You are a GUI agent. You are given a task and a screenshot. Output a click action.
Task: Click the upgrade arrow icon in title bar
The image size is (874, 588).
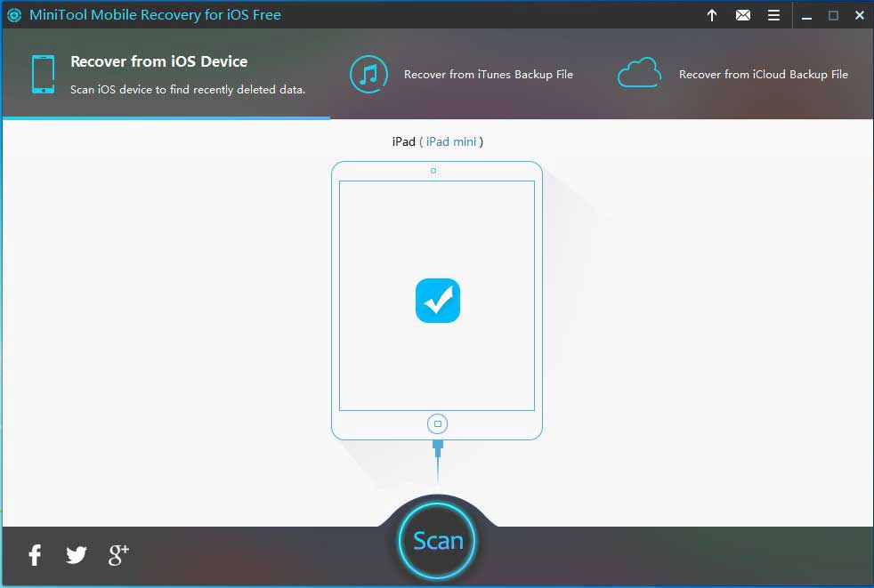click(x=712, y=15)
